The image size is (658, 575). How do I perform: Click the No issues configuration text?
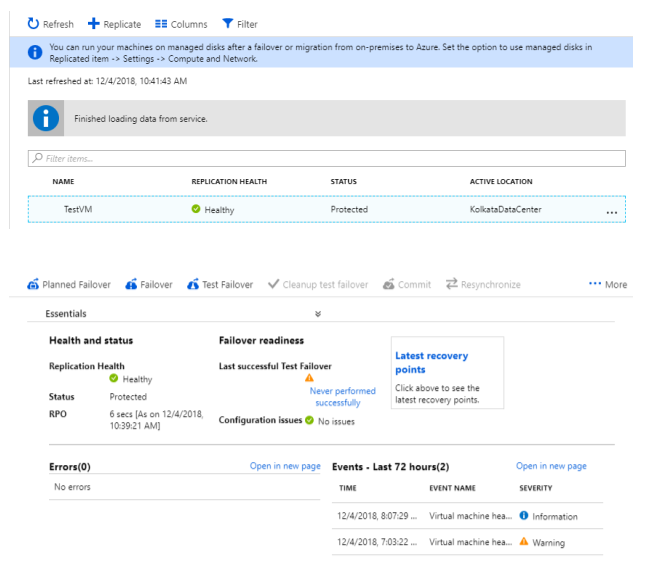(x=336, y=421)
